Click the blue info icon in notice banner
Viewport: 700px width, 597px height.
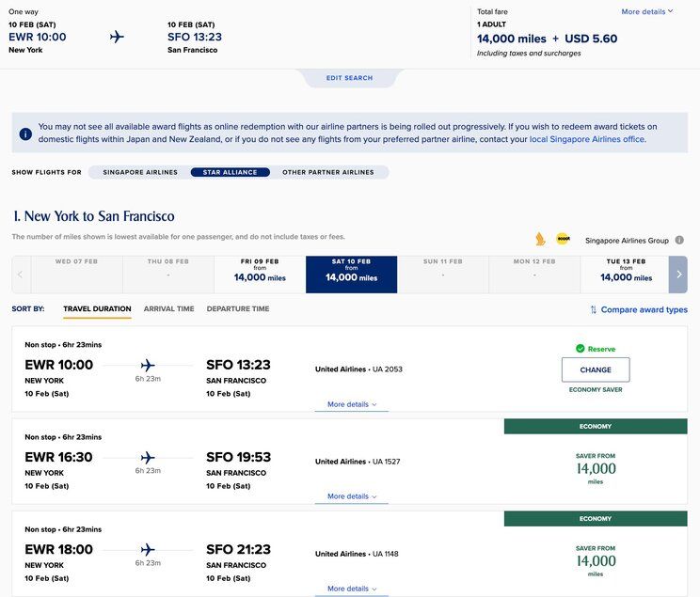point(25,134)
